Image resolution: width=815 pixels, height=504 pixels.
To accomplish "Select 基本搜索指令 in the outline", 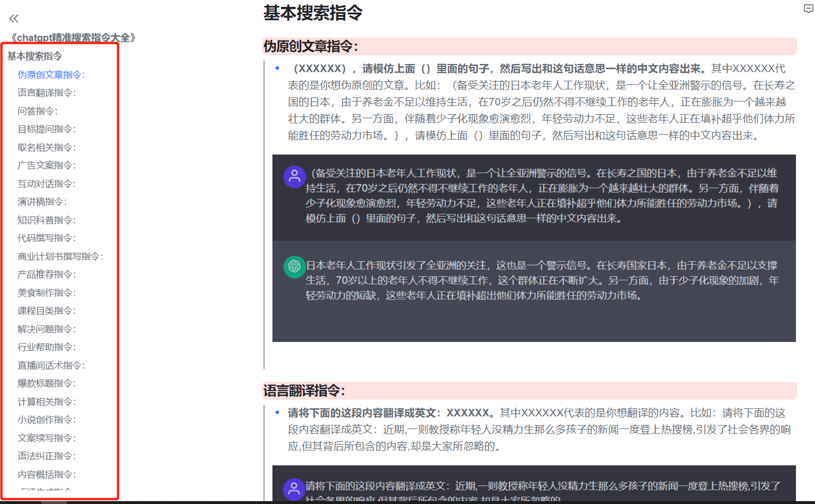I will point(35,56).
